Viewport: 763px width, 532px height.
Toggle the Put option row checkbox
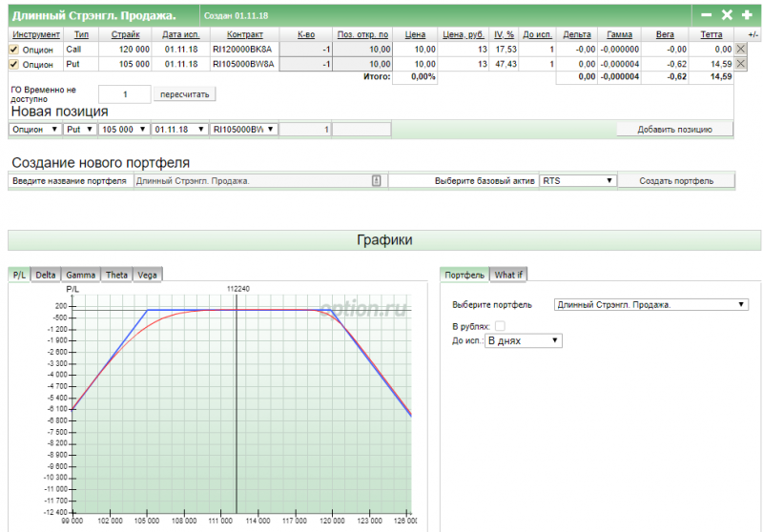click(x=13, y=64)
